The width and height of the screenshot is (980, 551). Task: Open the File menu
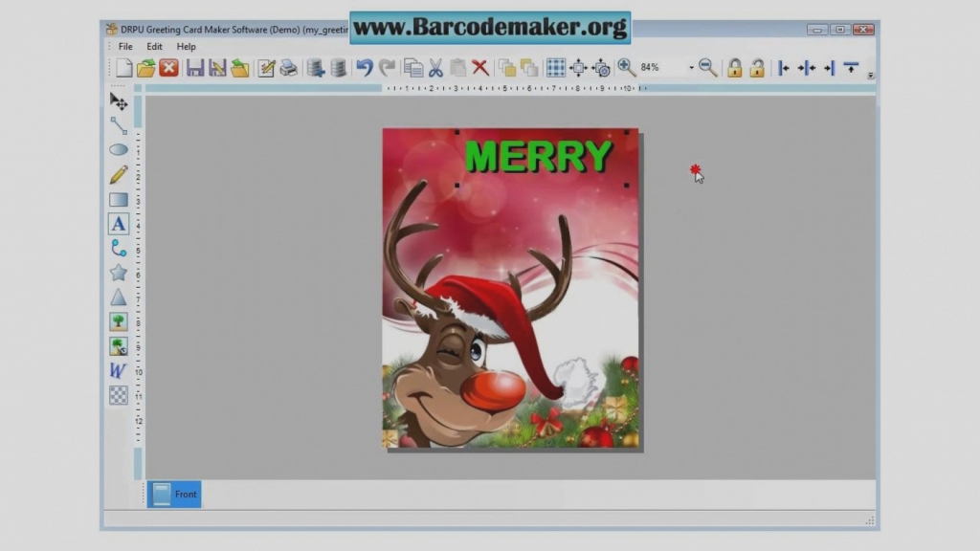click(125, 46)
